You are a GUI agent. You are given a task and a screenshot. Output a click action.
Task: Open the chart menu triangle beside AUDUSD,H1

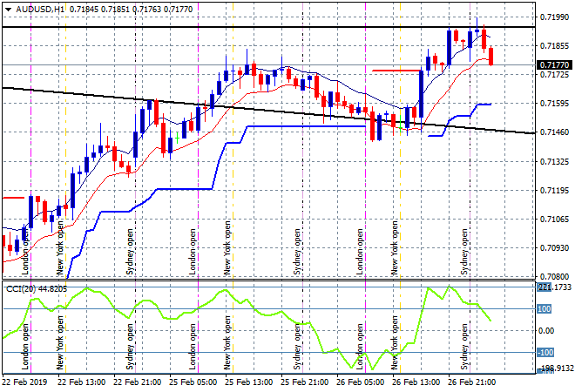tap(8, 8)
